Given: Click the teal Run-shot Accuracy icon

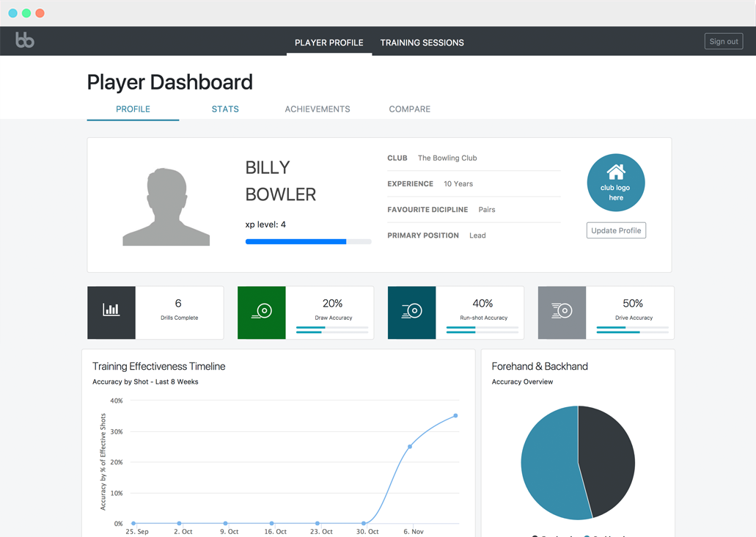Looking at the screenshot, I should point(412,311).
